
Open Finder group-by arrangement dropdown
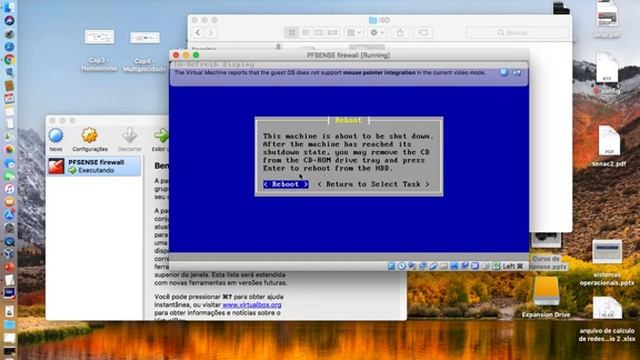click(x=353, y=33)
